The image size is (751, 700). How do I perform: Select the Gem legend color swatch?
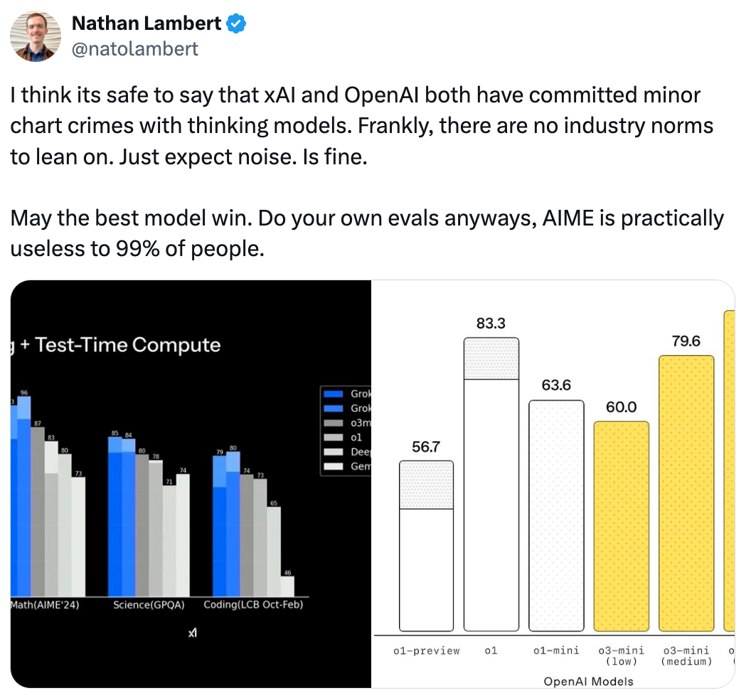coord(333,466)
